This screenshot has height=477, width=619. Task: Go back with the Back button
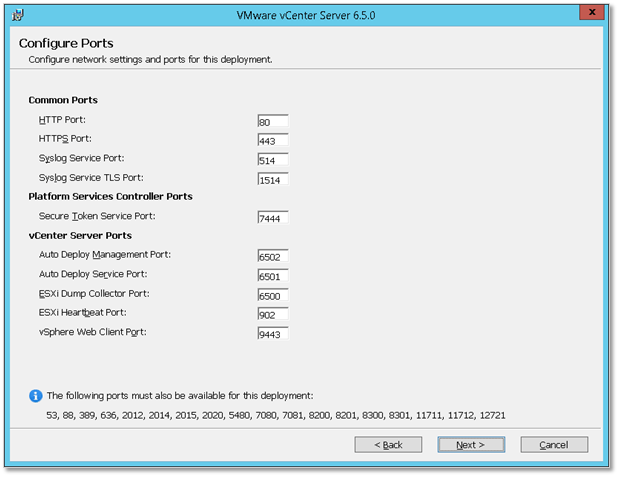388,445
